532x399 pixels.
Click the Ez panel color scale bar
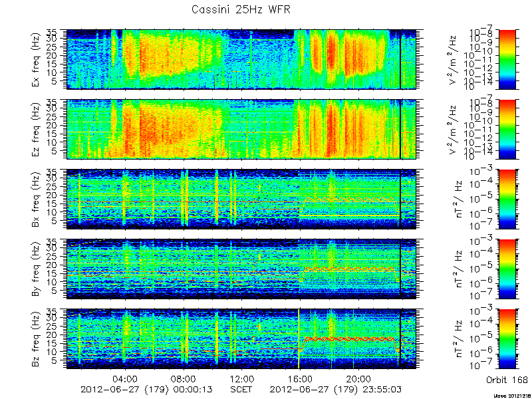[x=507, y=129]
